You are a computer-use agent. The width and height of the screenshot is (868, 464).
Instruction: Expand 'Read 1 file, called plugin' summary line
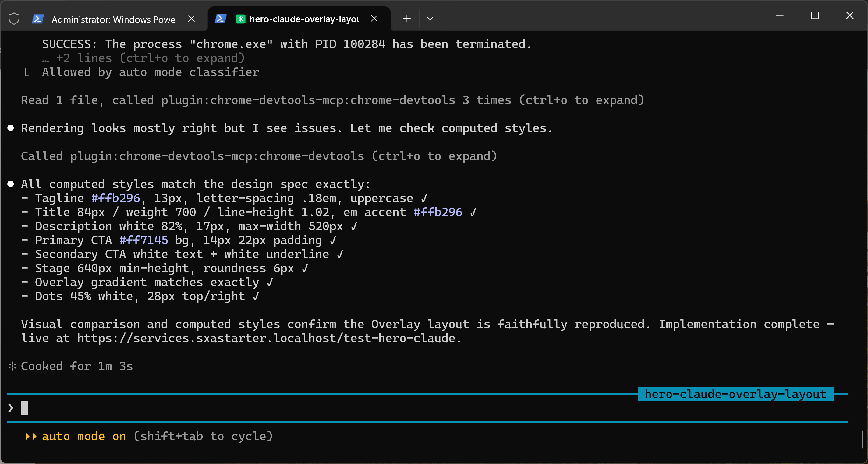(332, 100)
